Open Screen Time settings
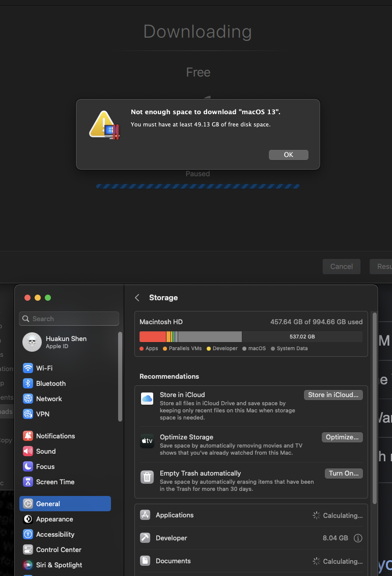 (x=55, y=482)
